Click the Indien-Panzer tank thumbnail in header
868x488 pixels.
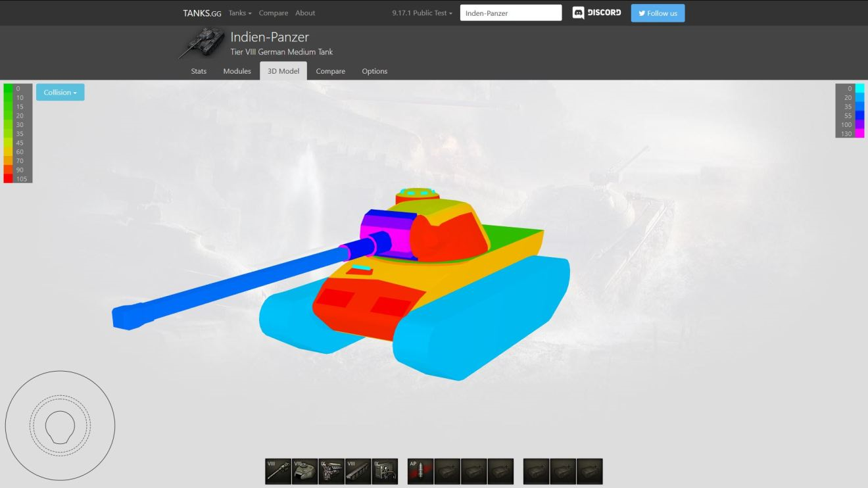[203, 42]
